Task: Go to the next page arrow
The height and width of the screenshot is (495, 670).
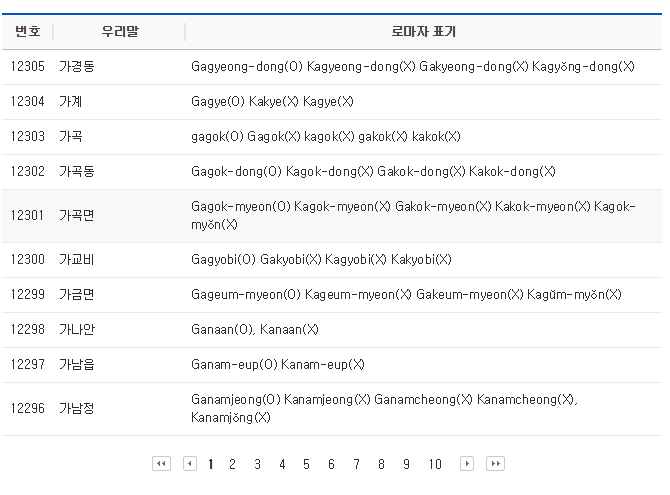Action: [467, 464]
